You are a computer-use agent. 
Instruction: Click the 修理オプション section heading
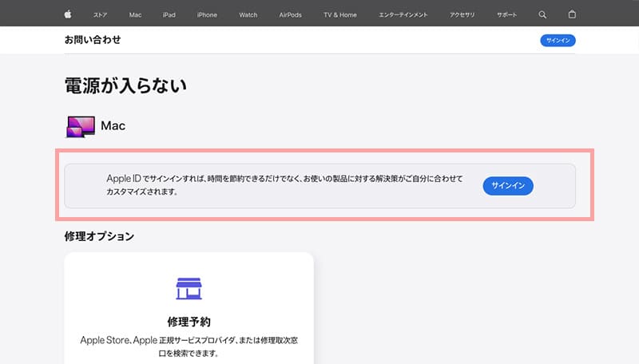[x=99, y=236]
